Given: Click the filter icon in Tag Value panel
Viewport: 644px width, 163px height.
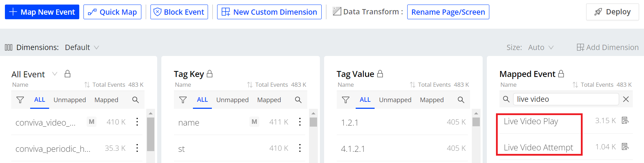Looking at the screenshot, I should pyautogui.click(x=346, y=100).
